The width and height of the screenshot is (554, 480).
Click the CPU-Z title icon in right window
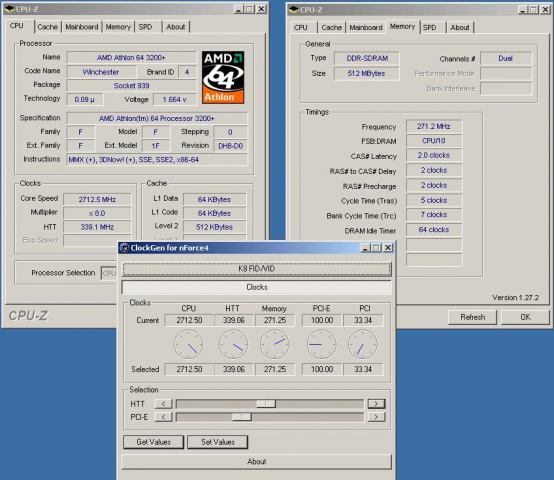pyautogui.click(x=293, y=10)
